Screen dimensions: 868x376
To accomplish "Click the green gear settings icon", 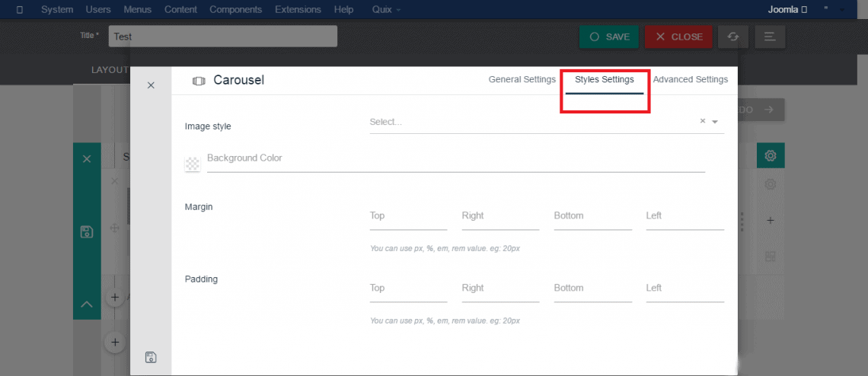I will click(x=771, y=156).
